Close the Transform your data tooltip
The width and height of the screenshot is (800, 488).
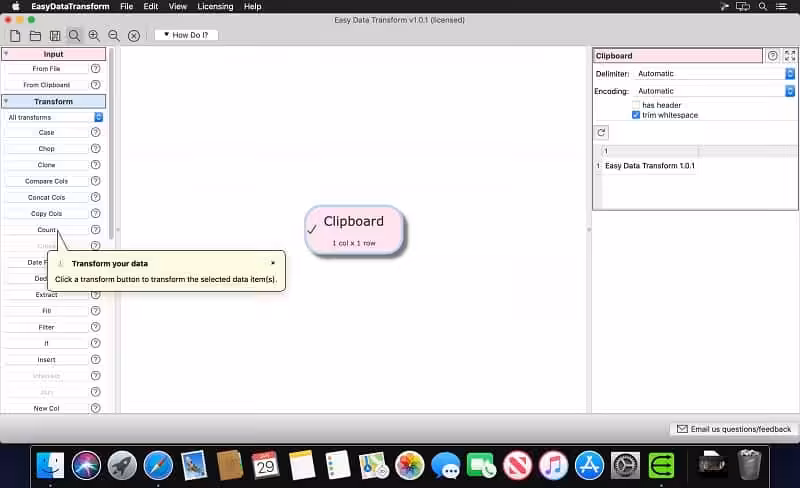(x=273, y=263)
